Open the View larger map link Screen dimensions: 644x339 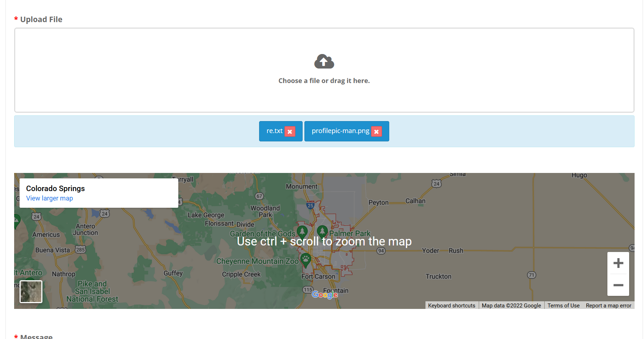pos(49,198)
